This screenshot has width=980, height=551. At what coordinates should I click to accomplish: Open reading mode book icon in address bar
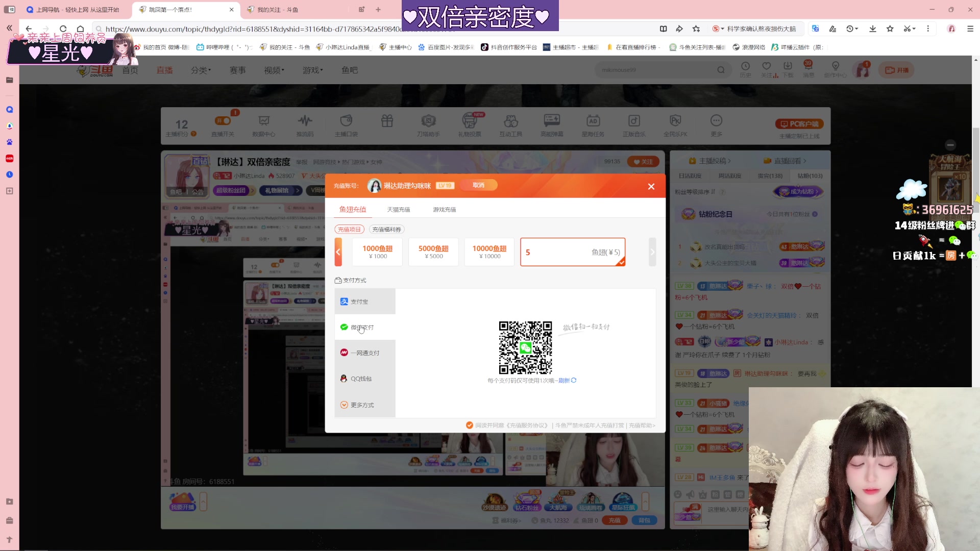click(663, 29)
